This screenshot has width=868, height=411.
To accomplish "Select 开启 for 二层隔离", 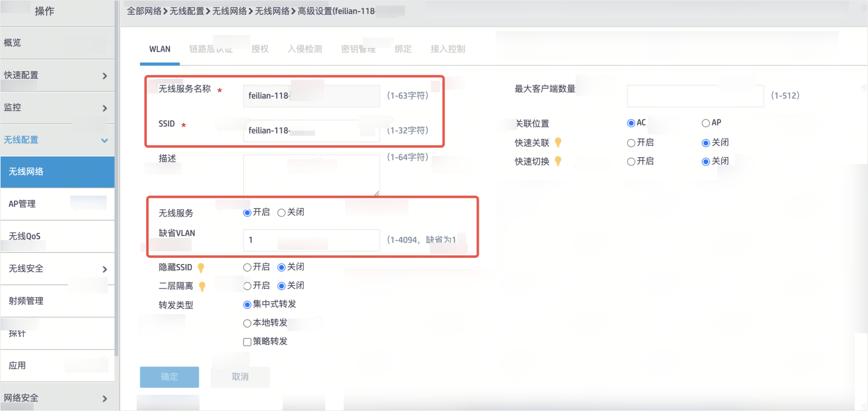I will coord(247,286).
